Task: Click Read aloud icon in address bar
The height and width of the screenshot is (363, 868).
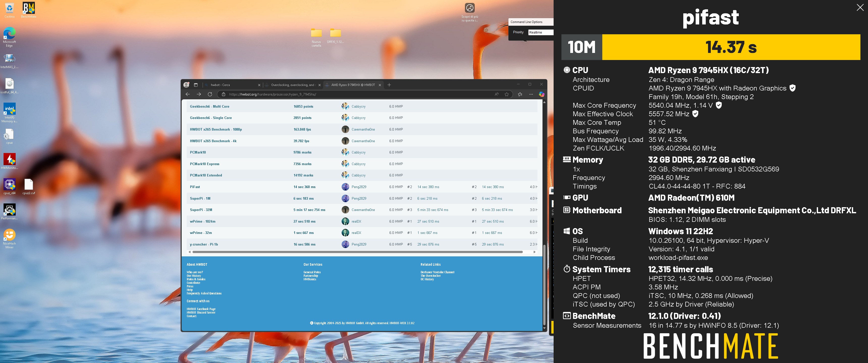Action: pyautogui.click(x=496, y=94)
